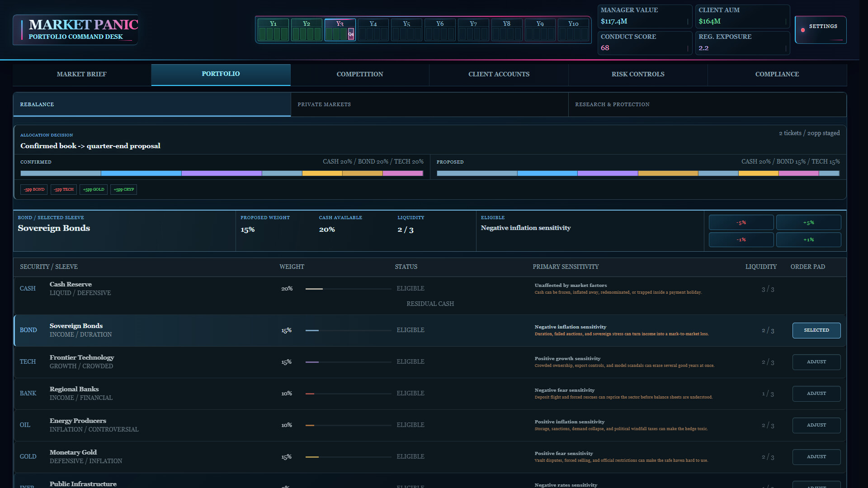The image size is (868, 488).
Task: Click the -5pp TECH ticket chip
Action: (64, 189)
